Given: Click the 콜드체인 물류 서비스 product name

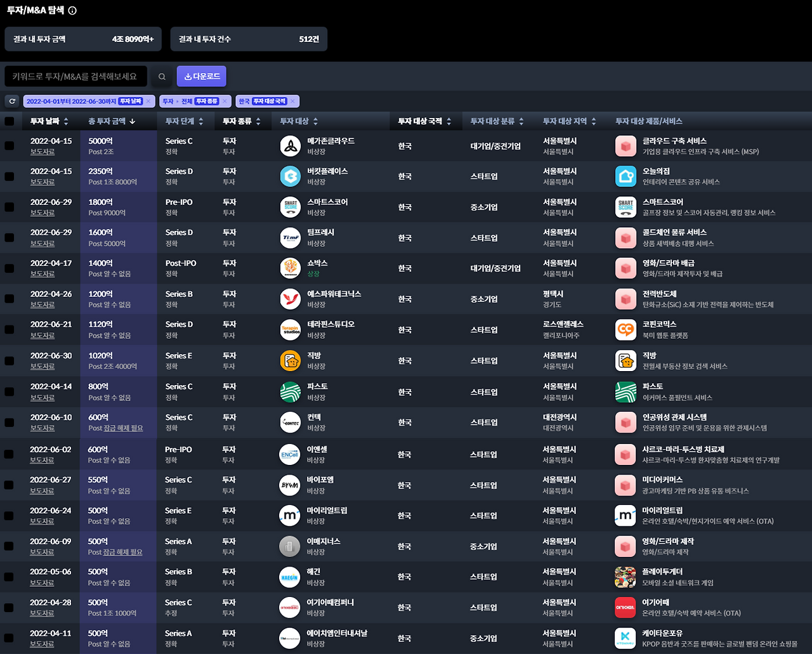Looking at the screenshot, I should (x=674, y=233).
